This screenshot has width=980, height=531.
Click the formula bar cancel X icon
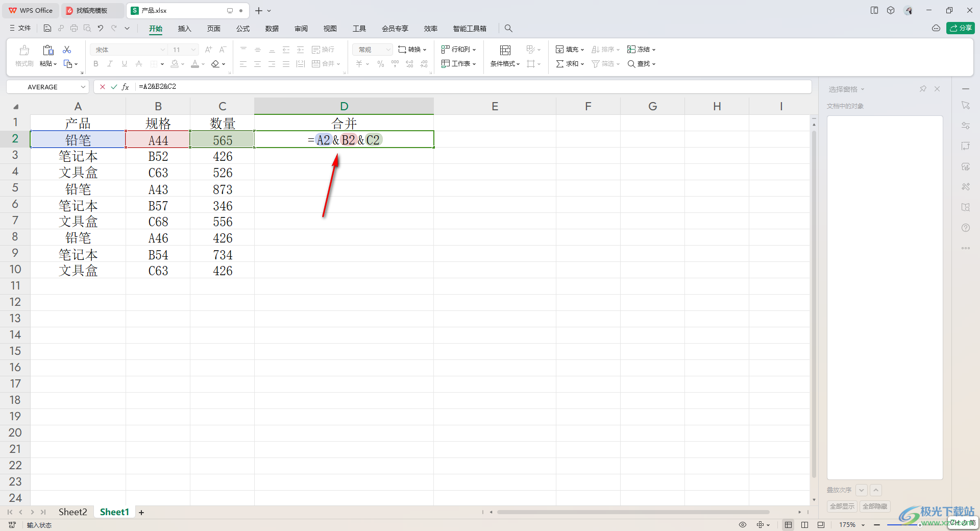click(x=103, y=87)
